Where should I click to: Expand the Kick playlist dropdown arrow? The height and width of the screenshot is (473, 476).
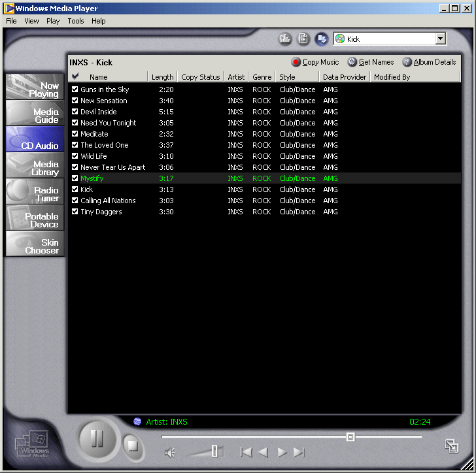pyautogui.click(x=440, y=39)
